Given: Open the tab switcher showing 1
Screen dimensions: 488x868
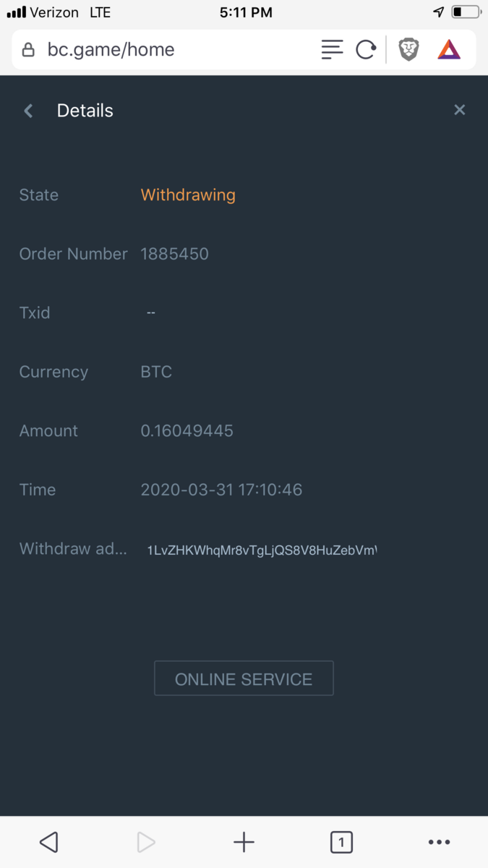Looking at the screenshot, I should coord(341,842).
